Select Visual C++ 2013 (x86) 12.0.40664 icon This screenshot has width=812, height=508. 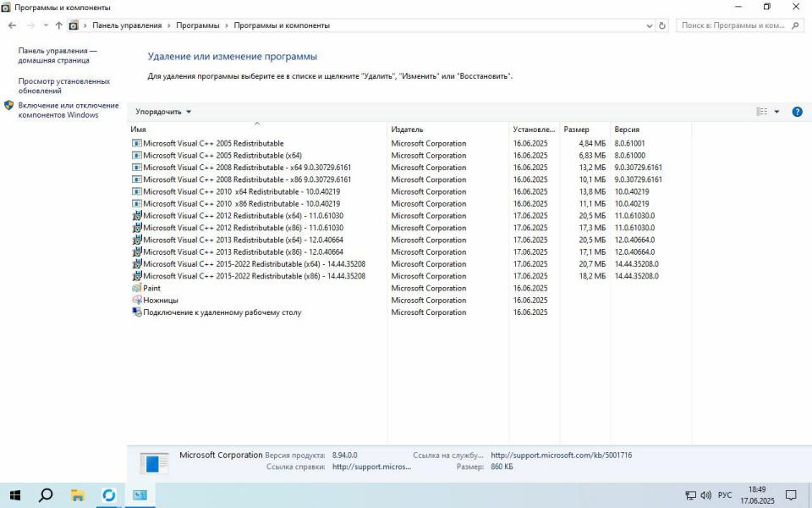pos(137,252)
